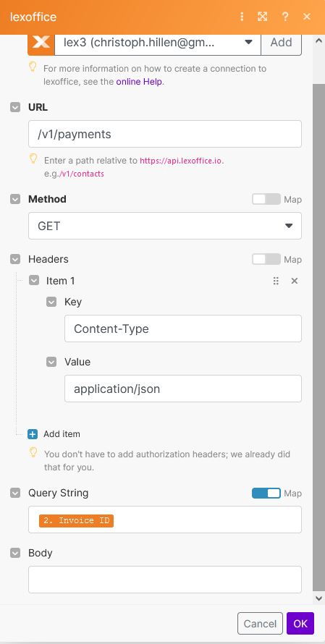Expand the lexoffice dialog to fullscreen
Image resolution: width=325 pixels, height=644 pixels.
pyautogui.click(x=262, y=17)
